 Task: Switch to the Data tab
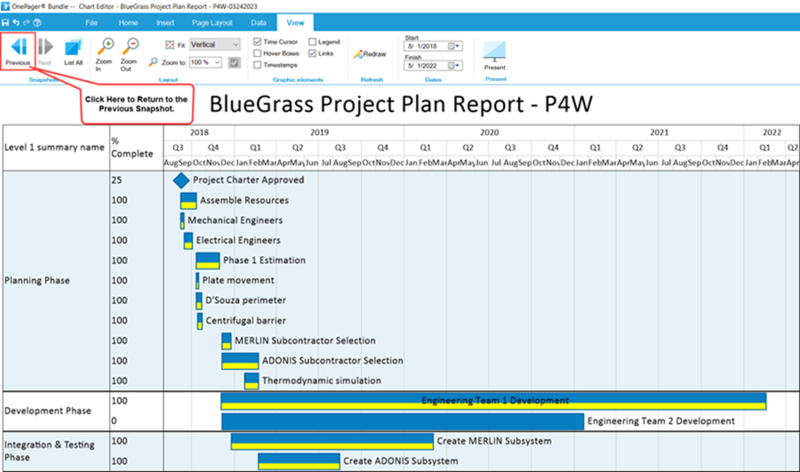pyautogui.click(x=259, y=22)
